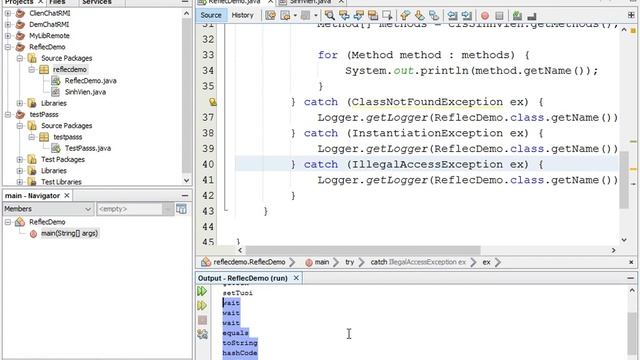Click lightbulb hint on line 36
The height and width of the screenshot is (360, 640).
pyautogui.click(x=213, y=102)
